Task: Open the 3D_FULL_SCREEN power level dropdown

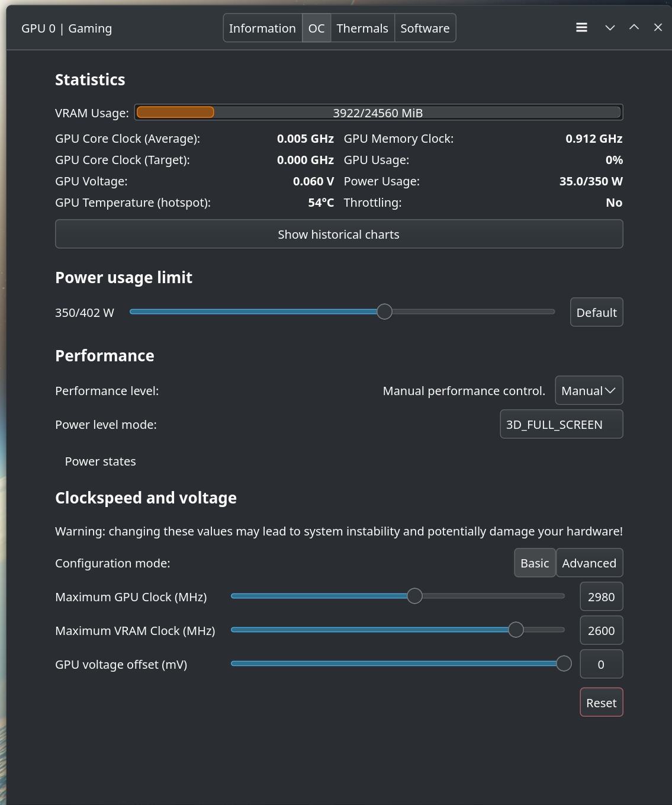Action: (x=561, y=425)
